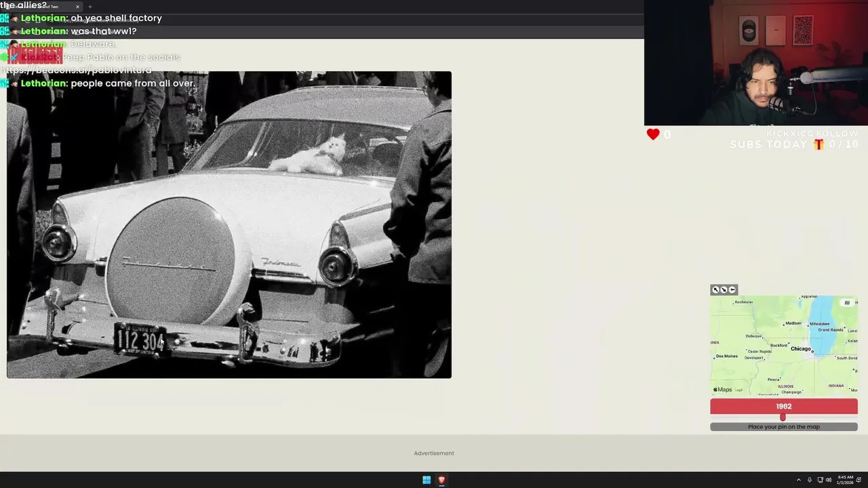Screen dimensions: 868x488
Task: Open the taskbar clock showing 6:45 AM
Action: 845,480
